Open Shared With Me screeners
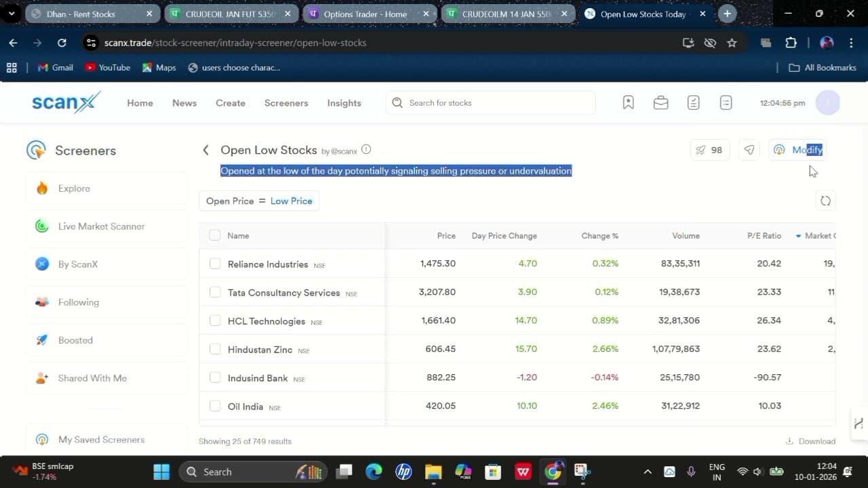This screenshot has width=868, height=488. 106,378
